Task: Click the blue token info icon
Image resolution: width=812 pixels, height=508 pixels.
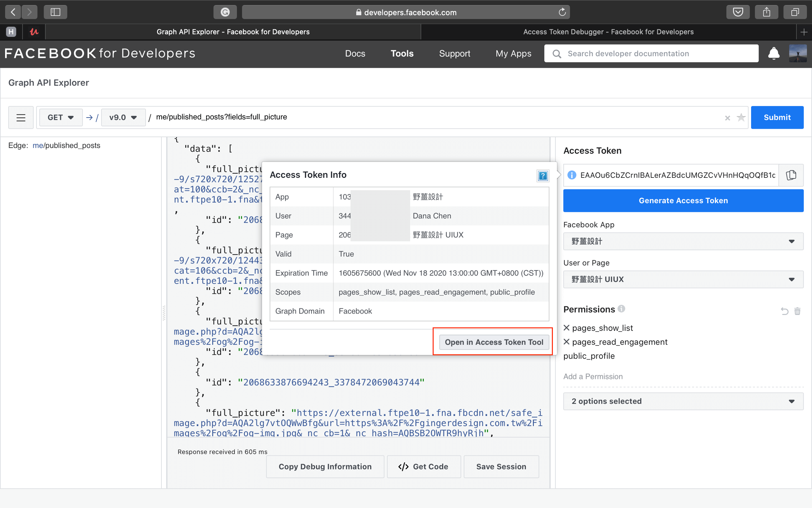Action: tap(572, 175)
